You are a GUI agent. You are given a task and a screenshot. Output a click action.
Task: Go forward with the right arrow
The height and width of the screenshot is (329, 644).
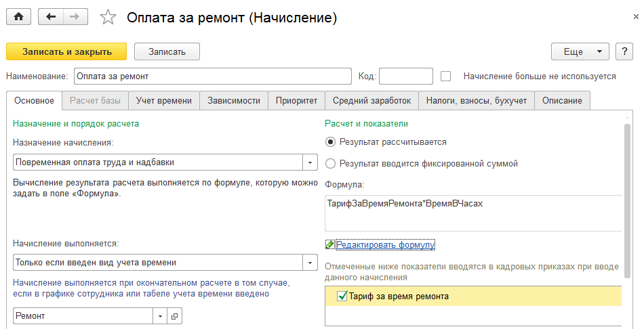(x=75, y=18)
